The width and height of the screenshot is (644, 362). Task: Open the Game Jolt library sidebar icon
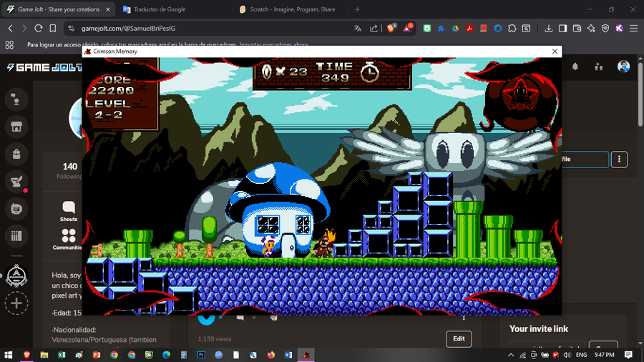(x=16, y=236)
